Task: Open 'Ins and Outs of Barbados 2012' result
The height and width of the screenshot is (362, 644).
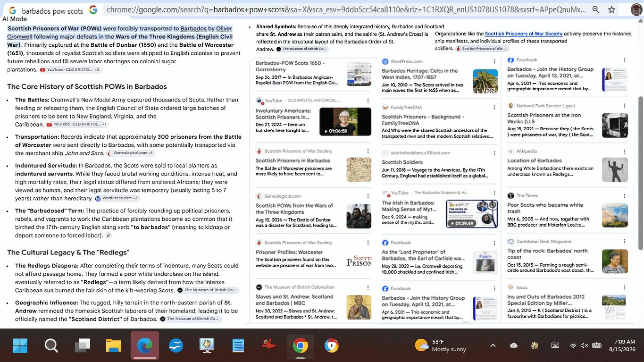Action: coord(546,300)
